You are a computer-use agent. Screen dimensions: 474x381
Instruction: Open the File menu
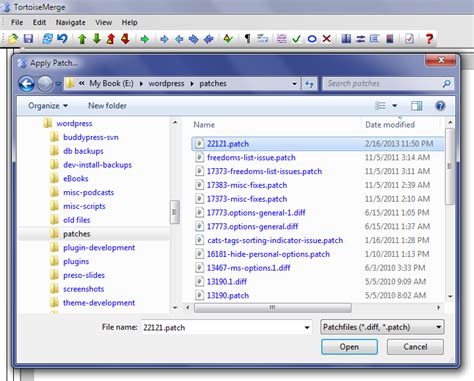click(x=17, y=22)
